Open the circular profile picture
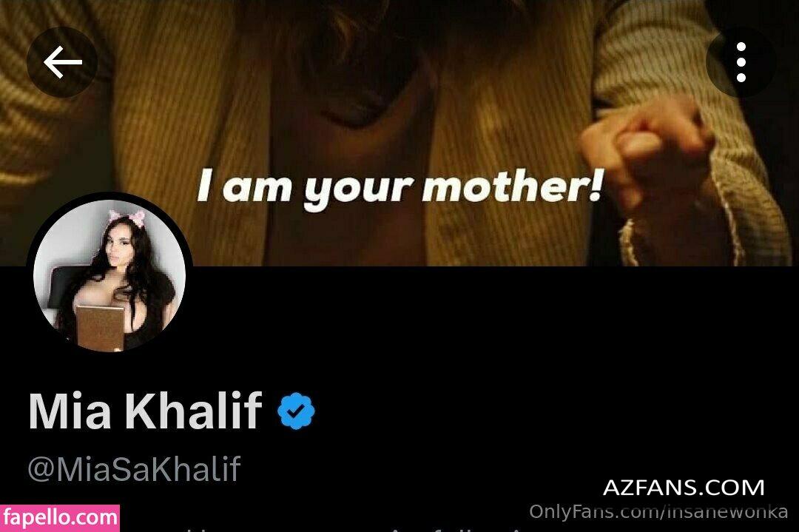This screenshot has height=532, width=799. pyautogui.click(x=109, y=275)
